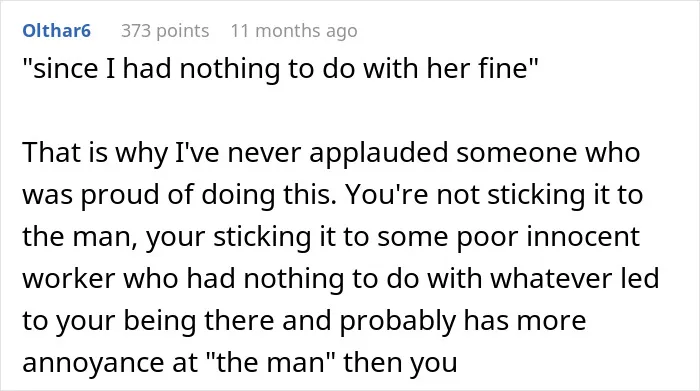Click the word "proud" in the comment
Image resolution: width=700 pixels, height=391 pixels.
coord(120,195)
